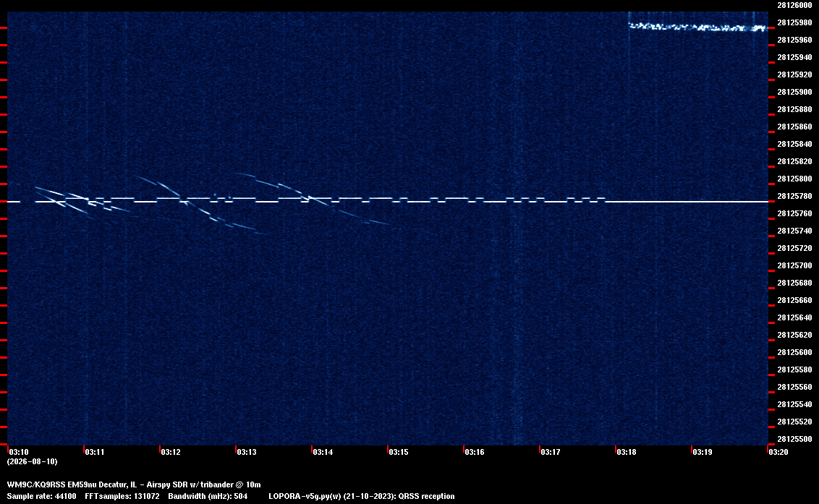Click the 28125980 frequency label
This screenshot has width=819, height=504.
click(x=794, y=22)
